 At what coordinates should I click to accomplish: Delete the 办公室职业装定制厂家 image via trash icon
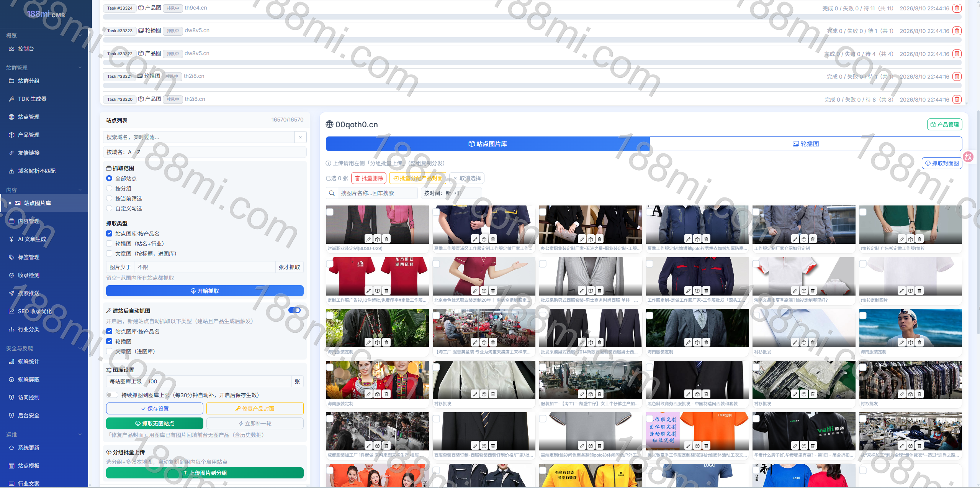pos(600,239)
